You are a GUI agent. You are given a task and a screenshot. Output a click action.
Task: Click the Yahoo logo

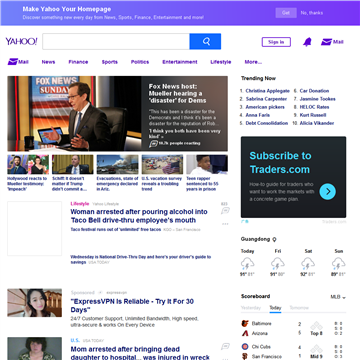point(21,42)
